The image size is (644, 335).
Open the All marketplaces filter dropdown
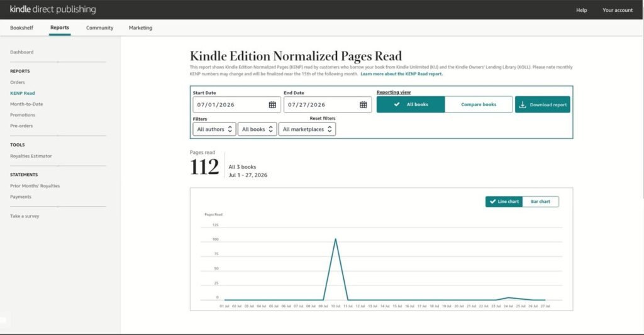307,129
